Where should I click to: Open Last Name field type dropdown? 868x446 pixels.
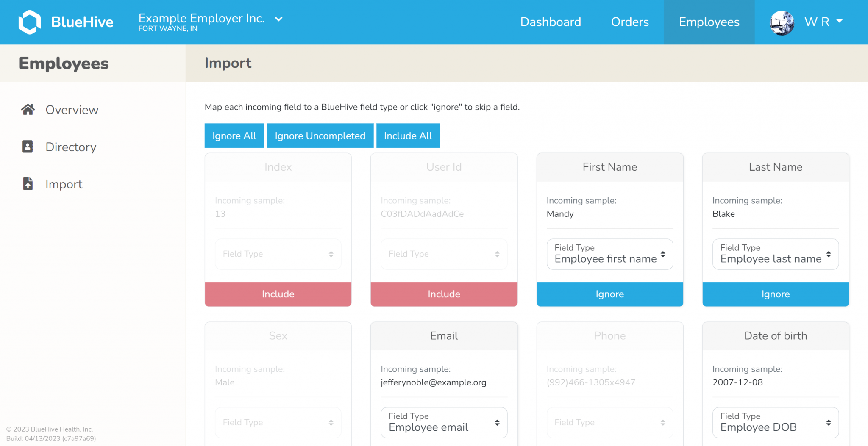tap(775, 254)
